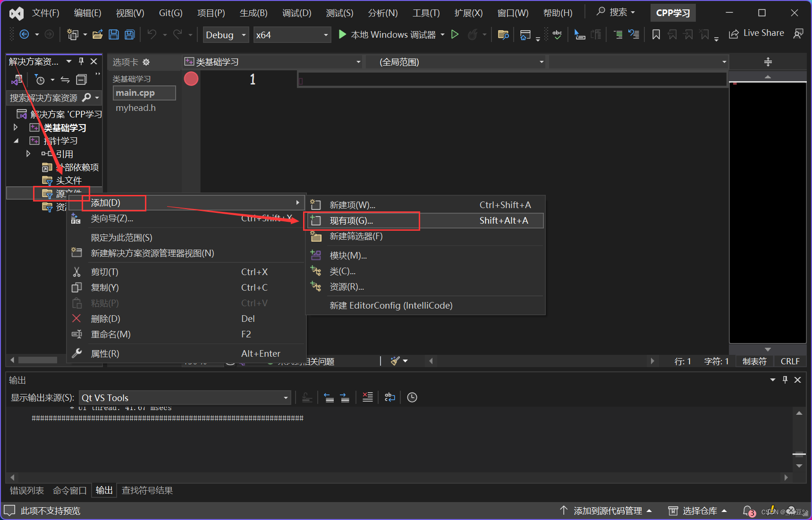Open the 工具(T) menu
Viewport: 812px width, 520px height.
click(426, 13)
